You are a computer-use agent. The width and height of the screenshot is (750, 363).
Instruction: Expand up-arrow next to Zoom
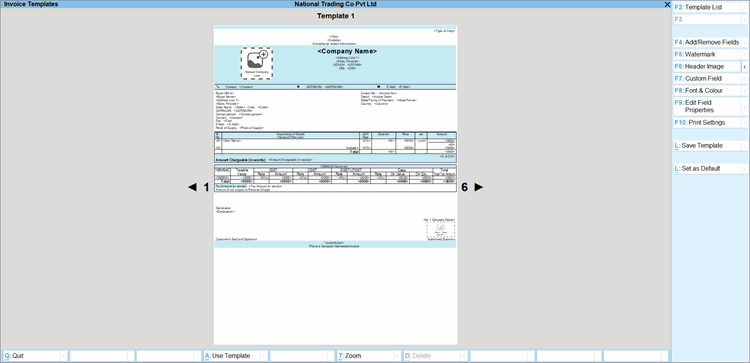pyautogui.click(x=397, y=356)
